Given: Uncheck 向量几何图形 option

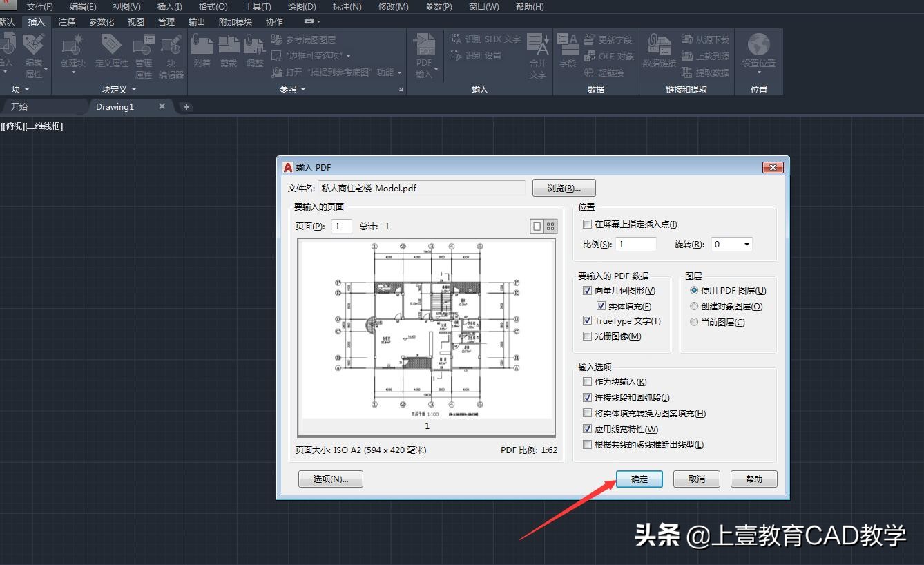Looking at the screenshot, I should 586,290.
